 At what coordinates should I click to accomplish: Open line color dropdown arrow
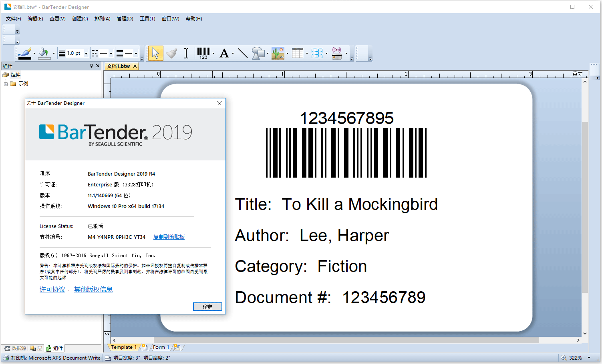click(x=34, y=53)
